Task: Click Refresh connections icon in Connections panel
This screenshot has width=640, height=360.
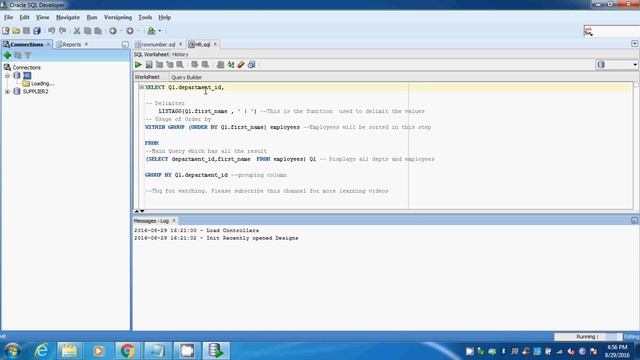Action: [18, 55]
